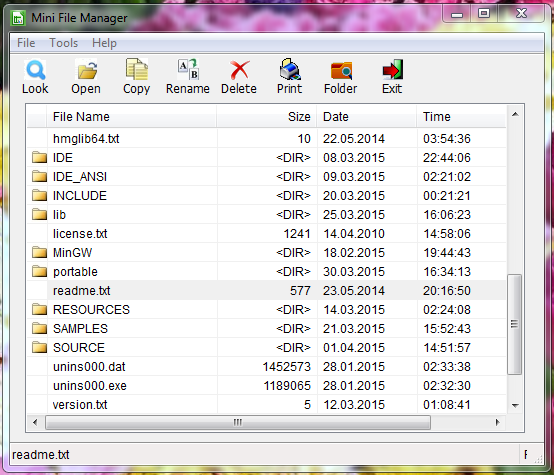
Task: Sort by Time column header
Action: (461, 117)
